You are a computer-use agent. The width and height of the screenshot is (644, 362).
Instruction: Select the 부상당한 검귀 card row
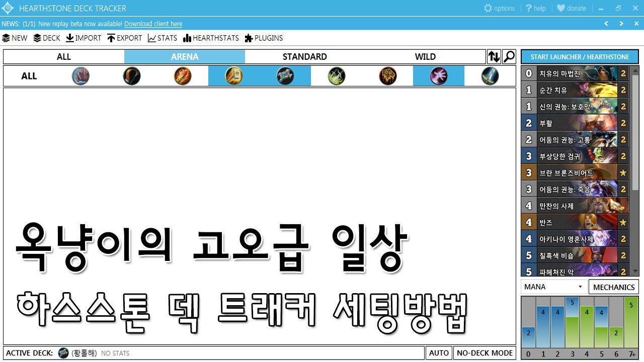pyautogui.click(x=575, y=156)
